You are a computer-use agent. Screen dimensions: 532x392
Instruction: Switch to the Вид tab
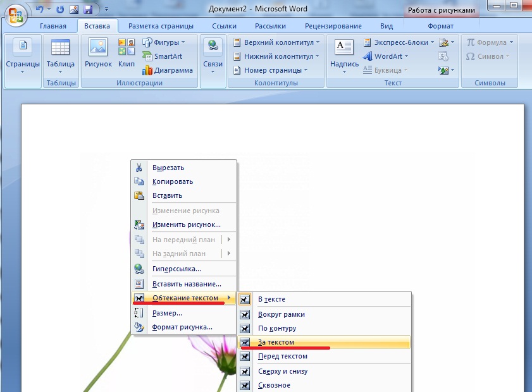click(387, 26)
